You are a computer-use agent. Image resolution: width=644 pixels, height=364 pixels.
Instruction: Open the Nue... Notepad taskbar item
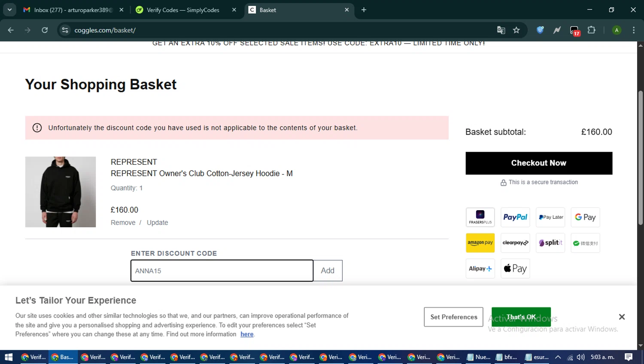click(479, 357)
